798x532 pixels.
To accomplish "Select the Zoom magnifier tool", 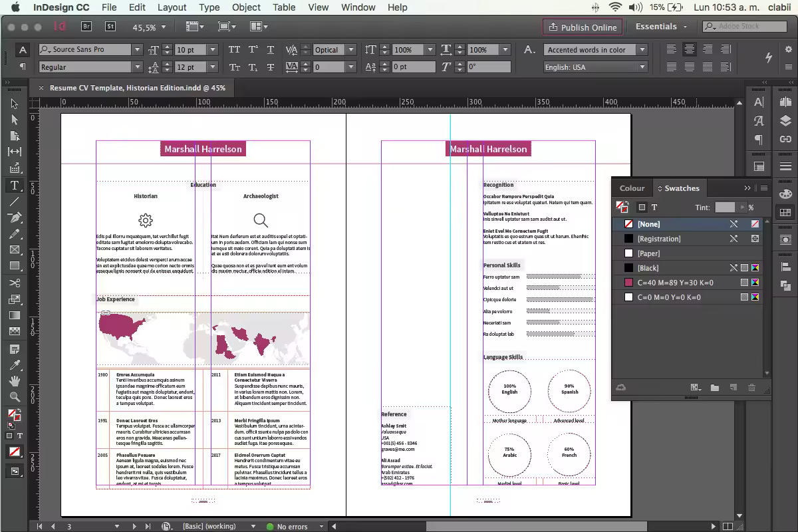I will point(15,397).
